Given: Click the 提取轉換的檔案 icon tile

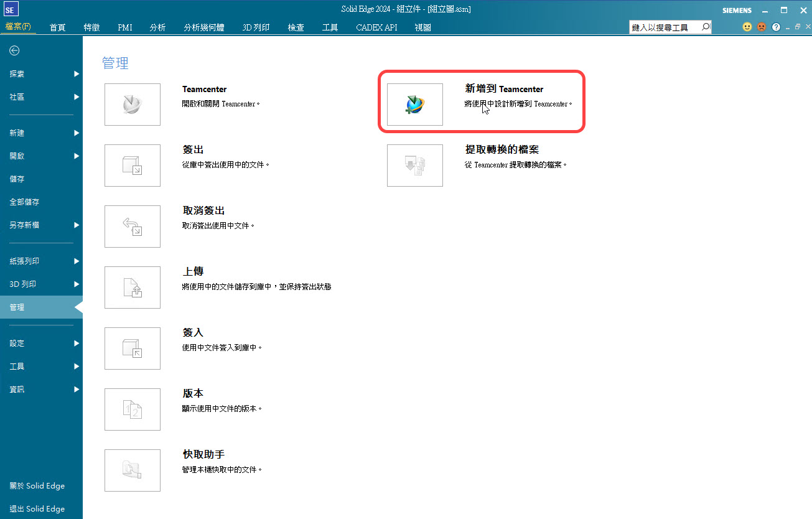Looking at the screenshot, I should [x=415, y=166].
